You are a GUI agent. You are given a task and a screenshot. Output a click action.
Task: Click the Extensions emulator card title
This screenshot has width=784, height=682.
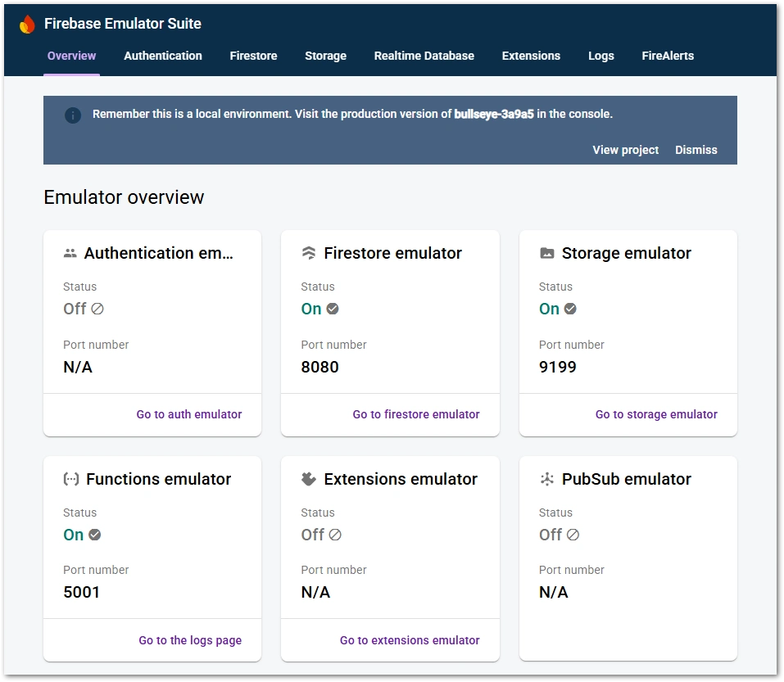[x=401, y=479]
